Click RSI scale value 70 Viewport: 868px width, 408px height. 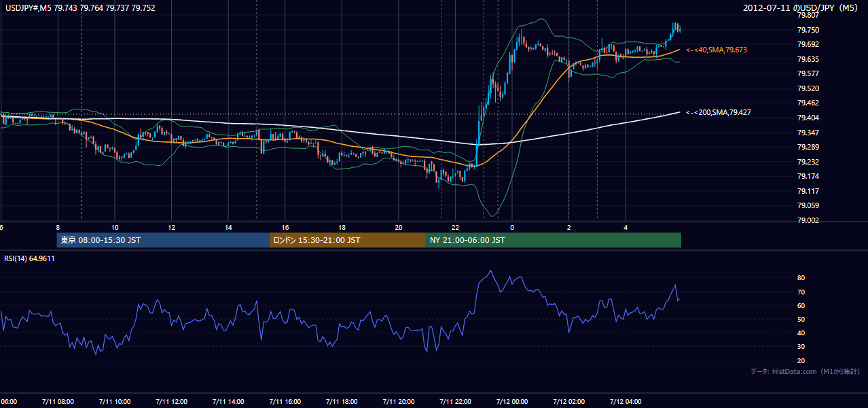pyautogui.click(x=801, y=292)
